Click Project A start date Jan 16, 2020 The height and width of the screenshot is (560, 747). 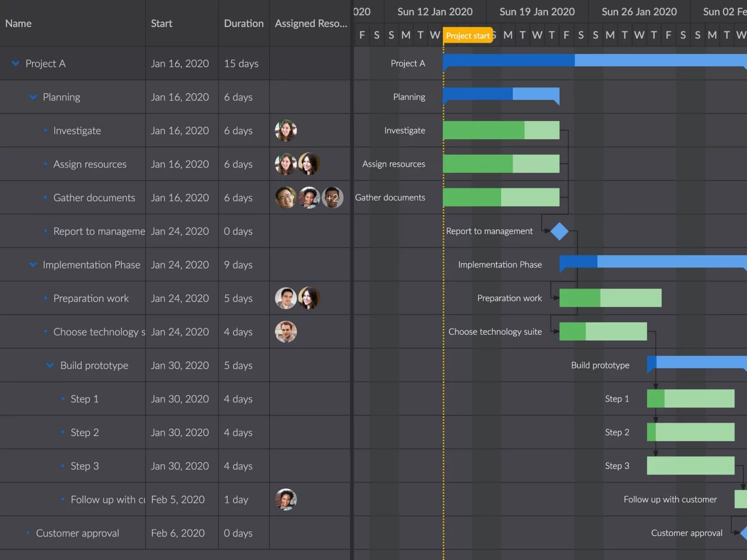tap(180, 64)
